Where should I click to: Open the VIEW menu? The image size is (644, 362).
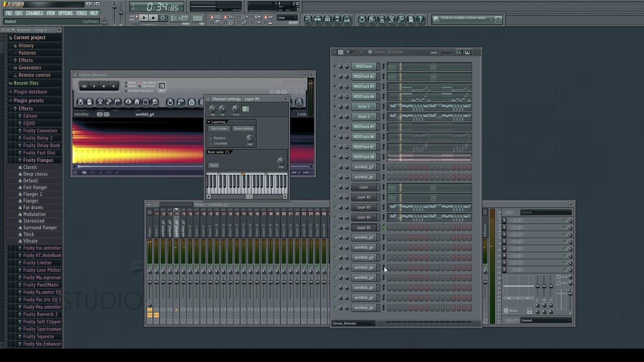point(51,13)
